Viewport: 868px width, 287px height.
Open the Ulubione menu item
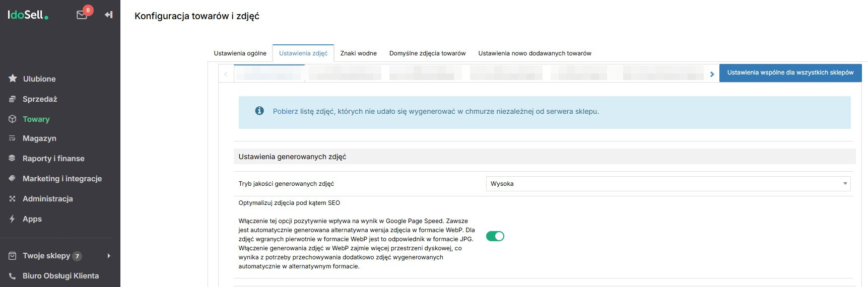(39, 79)
